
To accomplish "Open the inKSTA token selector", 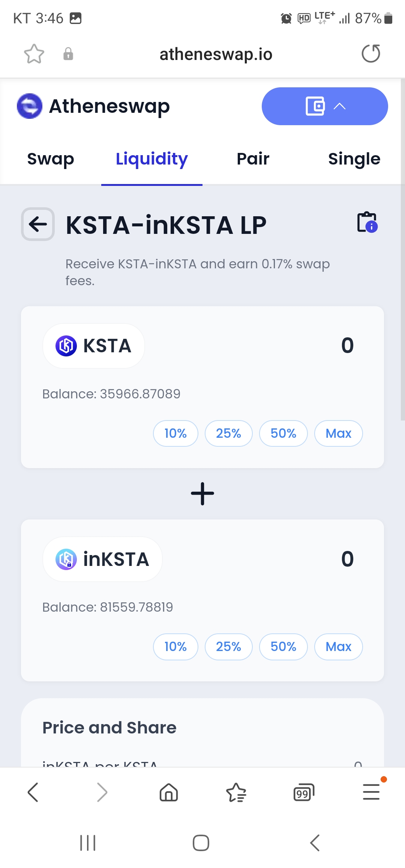I will 102,559.
